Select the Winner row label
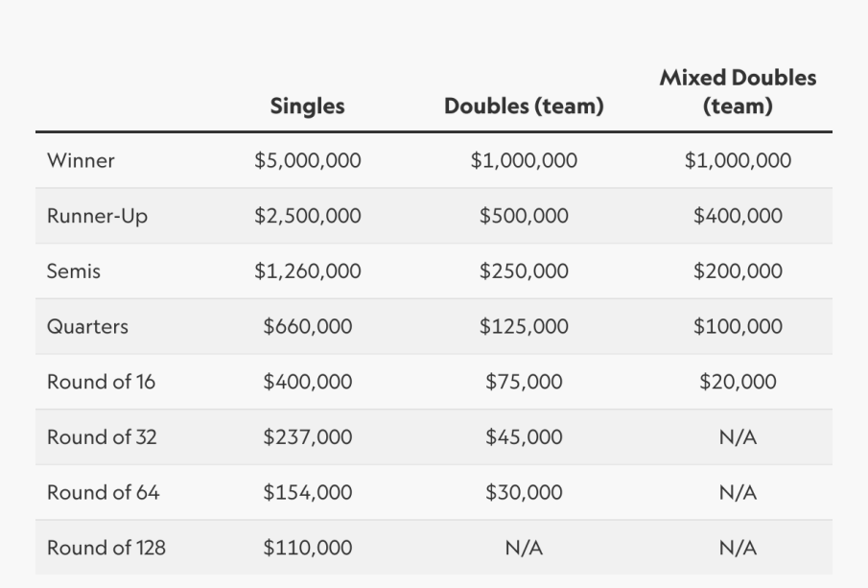Image resolution: width=868 pixels, height=588 pixels. point(81,160)
